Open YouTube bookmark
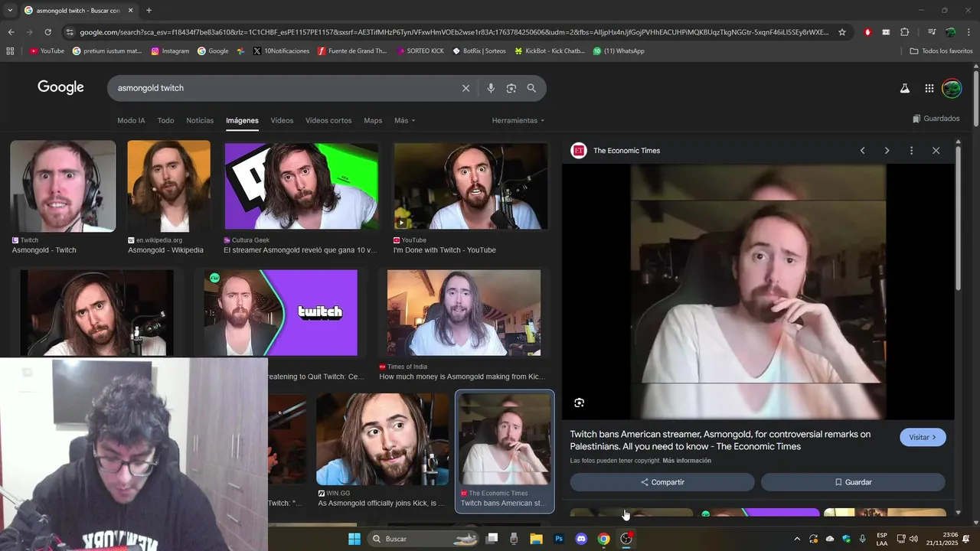 coord(47,51)
